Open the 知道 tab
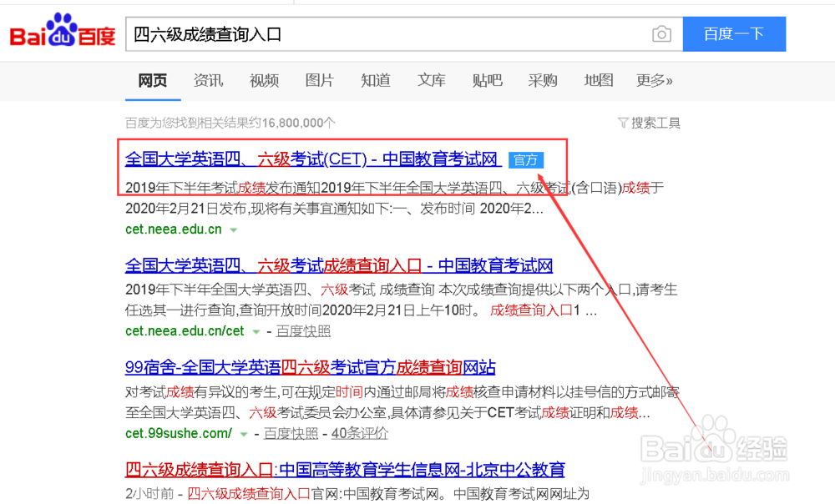Viewport: 835px width, 504px height. 376,80
